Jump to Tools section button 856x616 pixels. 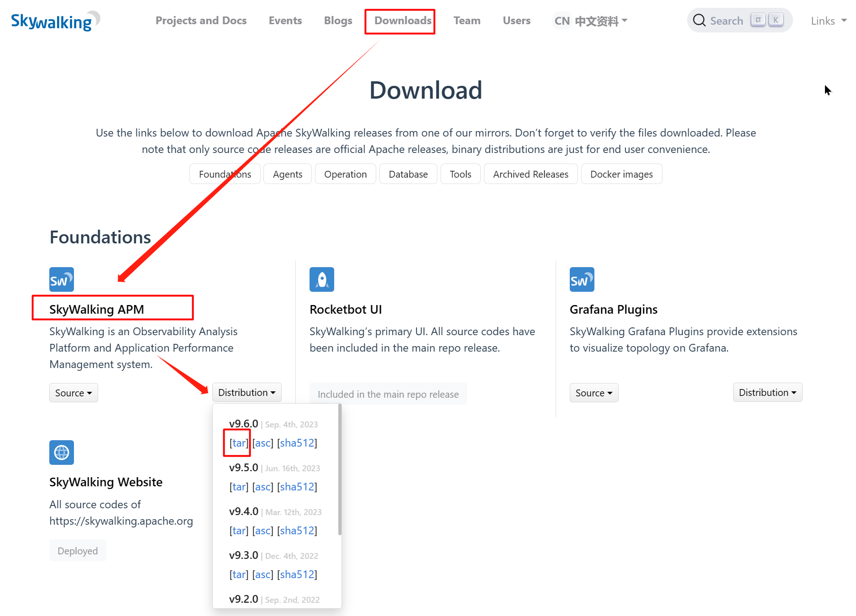coord(461,174)
